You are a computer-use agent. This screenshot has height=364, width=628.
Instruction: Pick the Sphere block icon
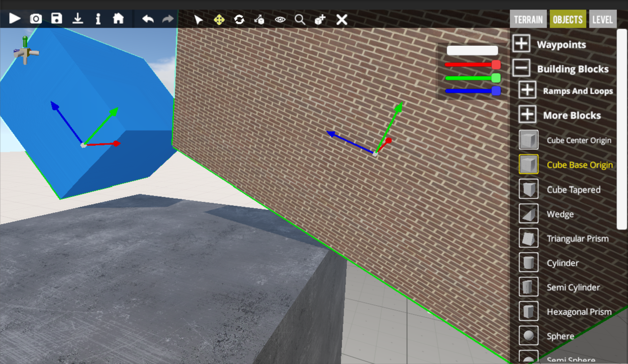point(528,335)
